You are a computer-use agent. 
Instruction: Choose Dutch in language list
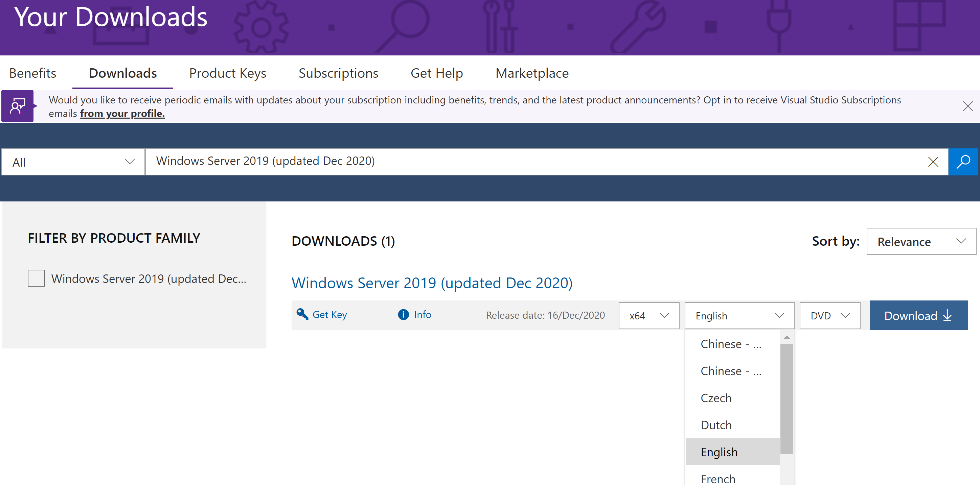point(732,425)
